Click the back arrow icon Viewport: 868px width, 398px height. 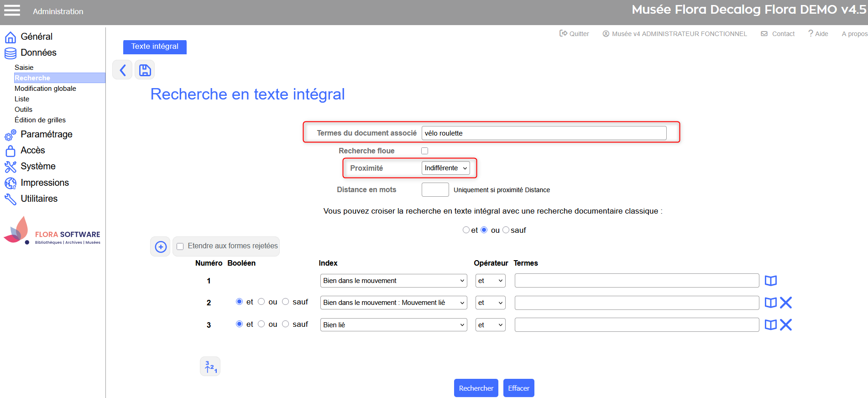pyautogui.click(x=122, y=70)
